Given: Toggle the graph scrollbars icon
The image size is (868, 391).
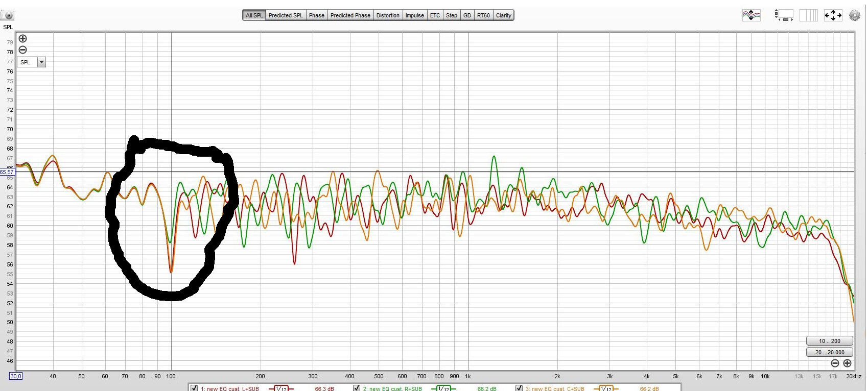Looking at the screenshot, I should [x=784, y=15].
